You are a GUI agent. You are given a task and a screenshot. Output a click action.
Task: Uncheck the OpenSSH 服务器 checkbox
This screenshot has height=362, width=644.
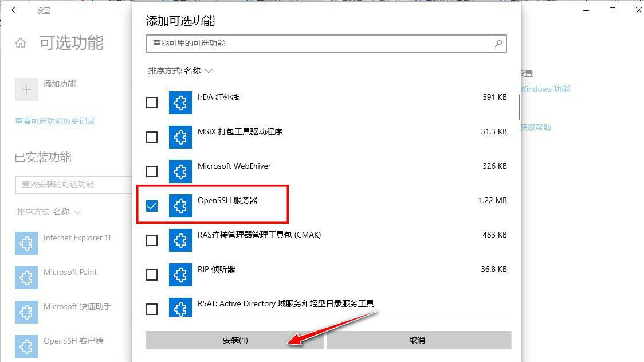152,206
